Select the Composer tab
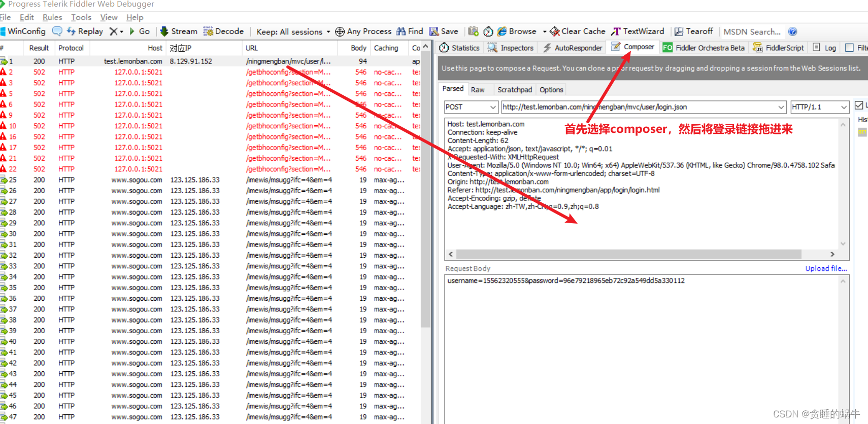This screenshot has height=424, width=868. point(632,47)
